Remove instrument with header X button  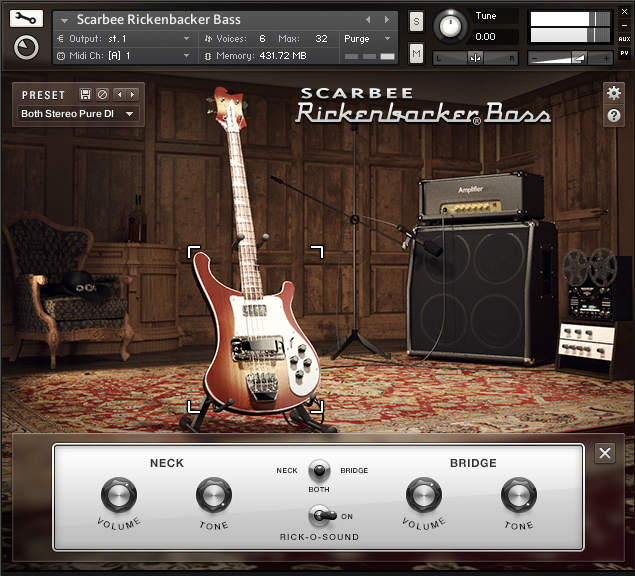624,12
